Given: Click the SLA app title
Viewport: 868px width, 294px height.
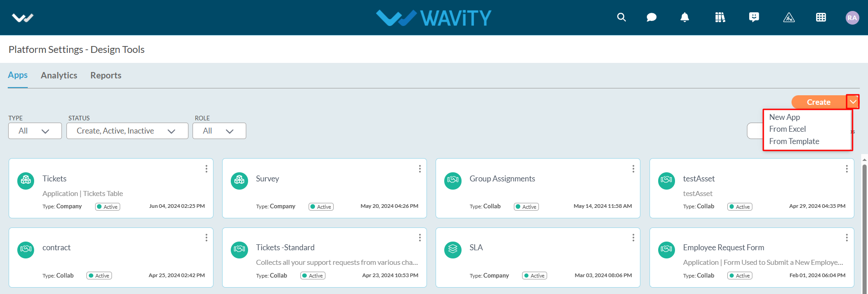Looking at the screenshot, I should pos(476,248).
